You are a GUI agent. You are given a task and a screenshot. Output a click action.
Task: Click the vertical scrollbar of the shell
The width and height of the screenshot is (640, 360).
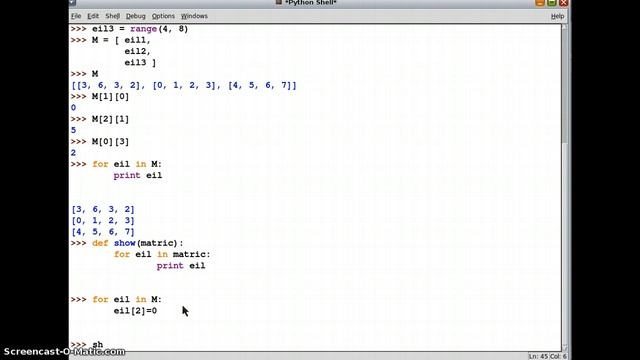coord(564,188)
